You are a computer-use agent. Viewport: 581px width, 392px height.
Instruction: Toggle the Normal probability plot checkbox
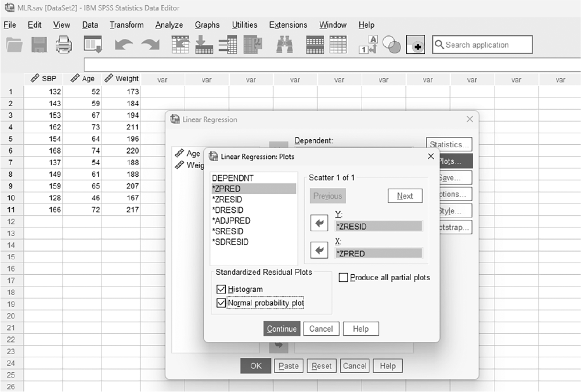pyautogui.click(x=221, y=303)
